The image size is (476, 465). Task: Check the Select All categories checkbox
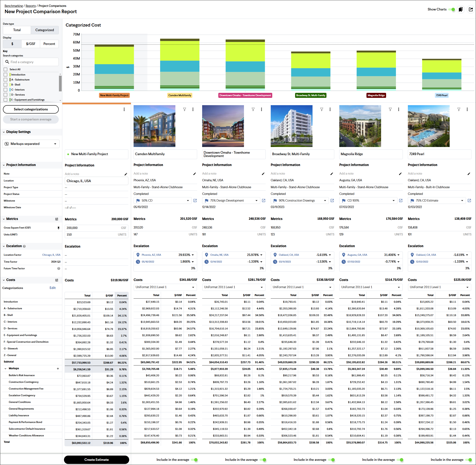tap(6, 69)
